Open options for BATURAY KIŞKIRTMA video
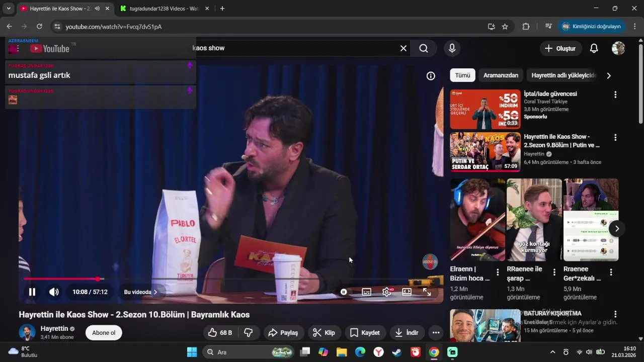The height and width of the screenshot is (362, 644). click(615, 314)
